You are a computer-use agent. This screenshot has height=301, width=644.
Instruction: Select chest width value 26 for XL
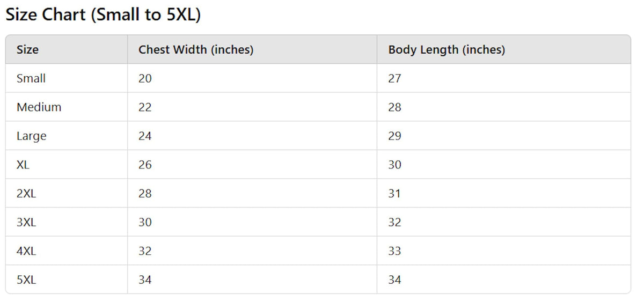(145, 165)
